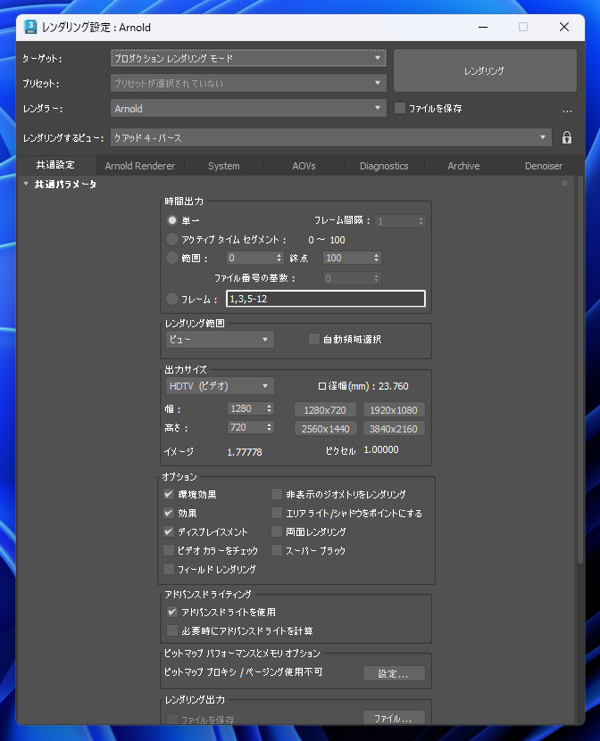Click the 1920x1080 preset button
600x741 pixels.
pos(394,410)
